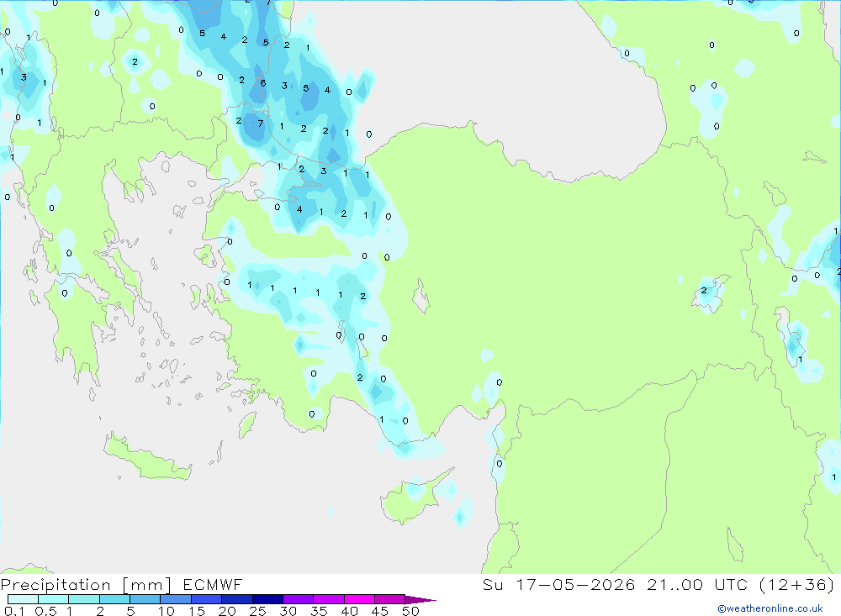Click legend label '0.1'
Screen dimensions: 841x616
coord(14,611)
